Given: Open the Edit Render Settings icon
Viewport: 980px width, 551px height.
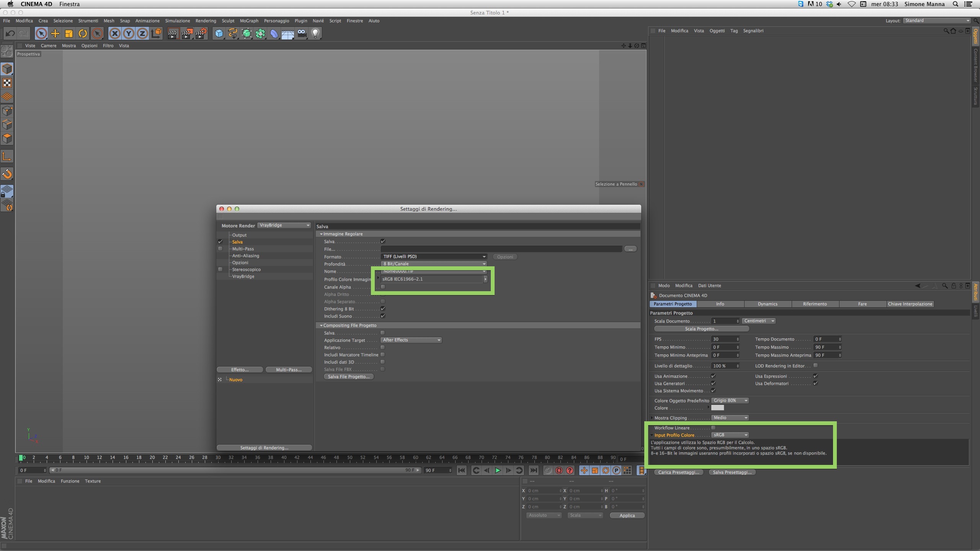Looking at the screenshot, I should [201, 34].
